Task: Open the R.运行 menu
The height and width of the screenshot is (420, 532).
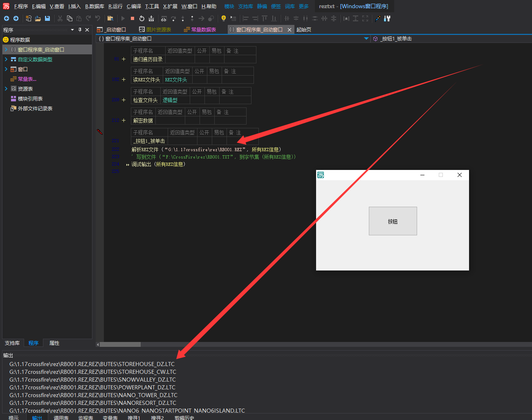Action: [115, 7]
